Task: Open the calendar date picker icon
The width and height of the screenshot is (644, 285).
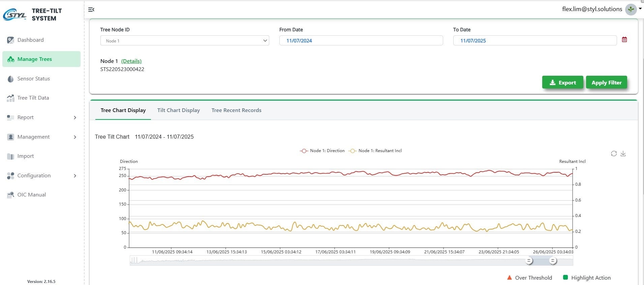Action: 624,40
